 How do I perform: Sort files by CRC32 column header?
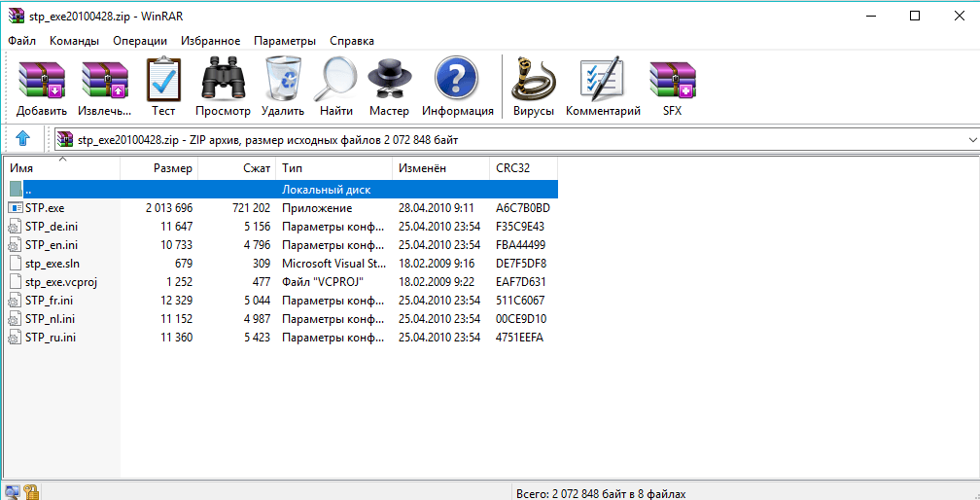tap(523, 168)
